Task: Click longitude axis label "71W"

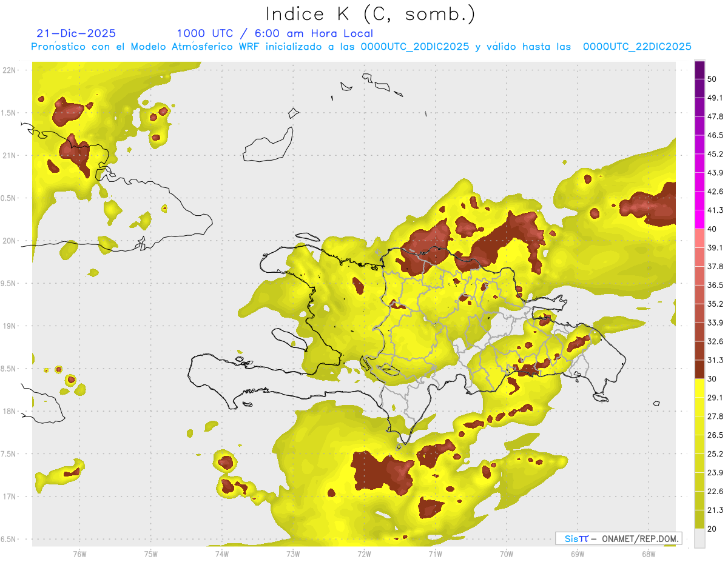Action: pyautogui.click(x=435, y=554)
